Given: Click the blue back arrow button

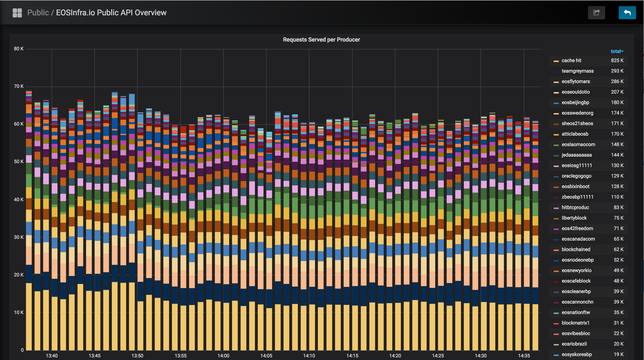Looking at the screenshot, I should tap(627, 13).
